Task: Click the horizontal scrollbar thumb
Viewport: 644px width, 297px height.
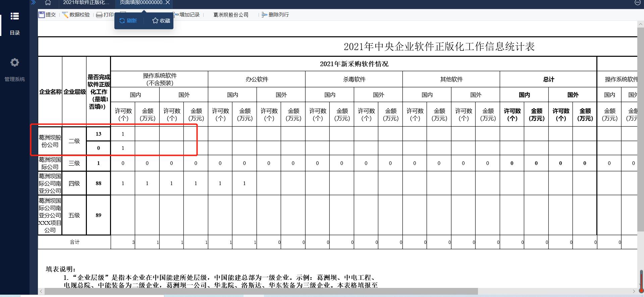Action: pyautogui.click(x=261, y=291)
